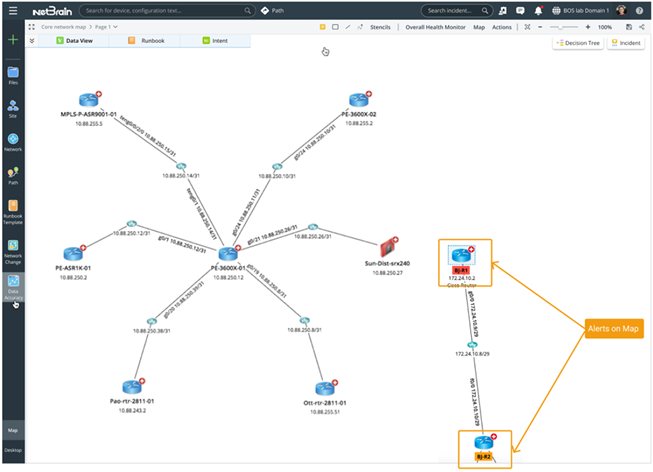The image size is (653, 472).
Task: Select the Pao-rtr-2811-01 router
Action: (132, 387)
